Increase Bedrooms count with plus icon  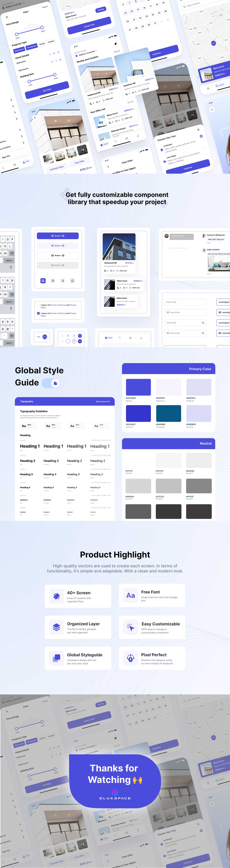point(58,52)
